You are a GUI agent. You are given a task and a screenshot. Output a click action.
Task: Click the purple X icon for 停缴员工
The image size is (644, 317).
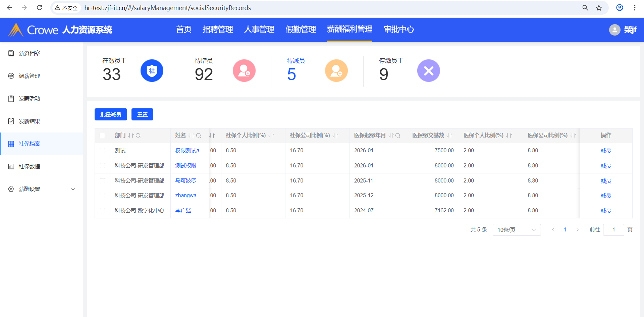pyautogui.click(x=428, y=71)
